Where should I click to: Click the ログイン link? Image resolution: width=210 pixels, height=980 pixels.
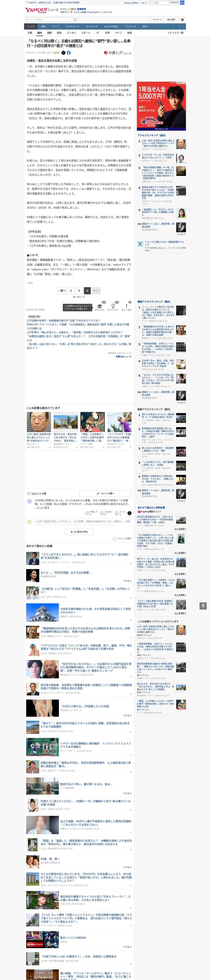tap(64, 12)
